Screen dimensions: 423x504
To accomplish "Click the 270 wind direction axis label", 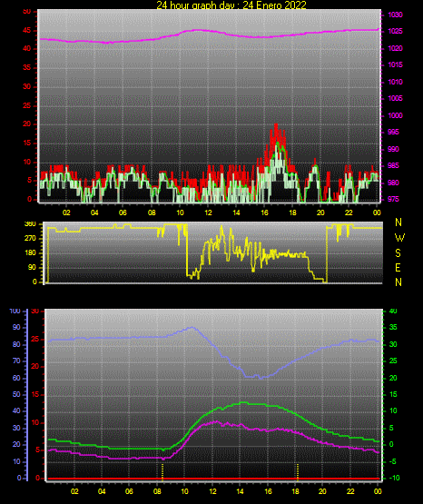I will 31,239.
